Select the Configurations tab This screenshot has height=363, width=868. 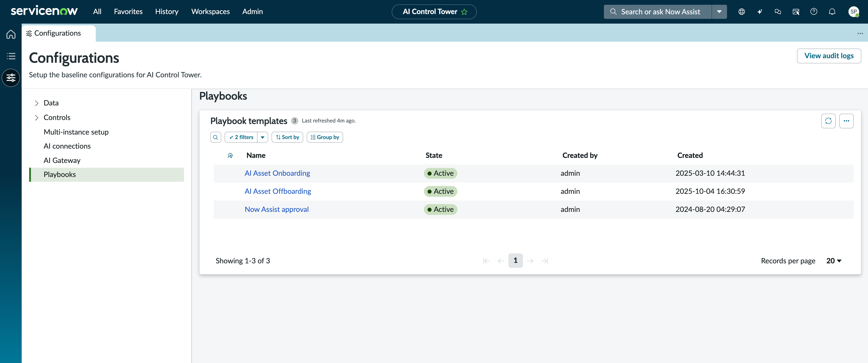point(59,33)
